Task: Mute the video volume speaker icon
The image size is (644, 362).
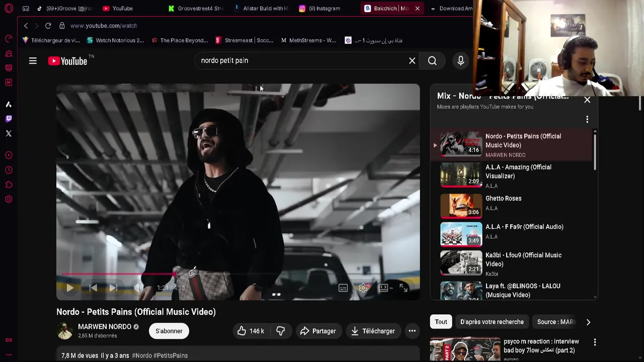Action: pos(138,288)
